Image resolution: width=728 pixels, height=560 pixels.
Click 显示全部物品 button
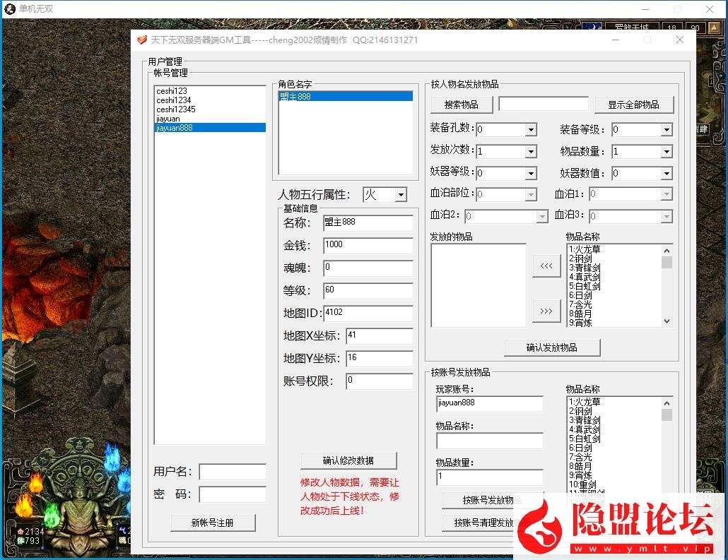(633, 105)
